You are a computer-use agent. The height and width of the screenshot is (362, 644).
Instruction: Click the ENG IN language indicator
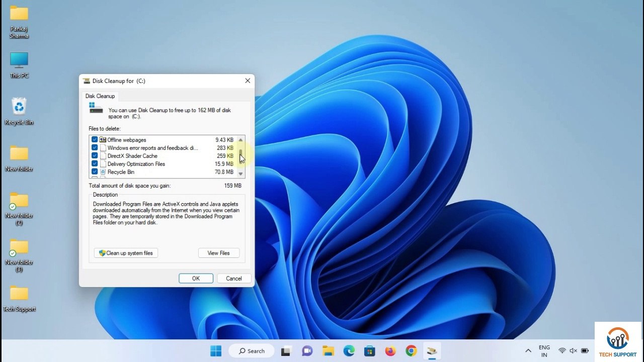coord(544,351)
